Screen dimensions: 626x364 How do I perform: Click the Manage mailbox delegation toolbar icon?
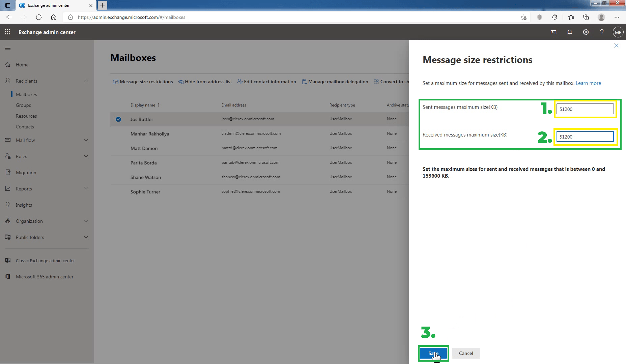(304, 82)
